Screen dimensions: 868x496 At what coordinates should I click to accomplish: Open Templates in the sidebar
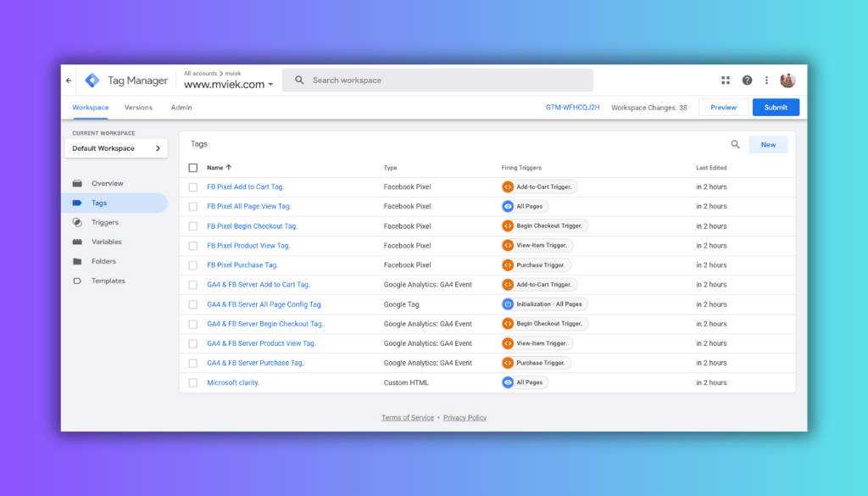pos(108,281)
